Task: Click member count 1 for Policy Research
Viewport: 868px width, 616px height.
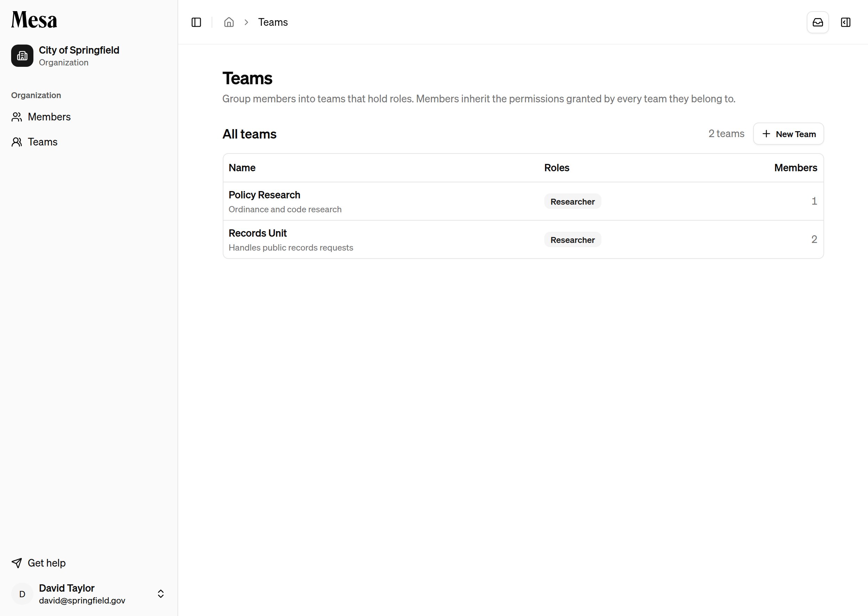Action: 814,201
